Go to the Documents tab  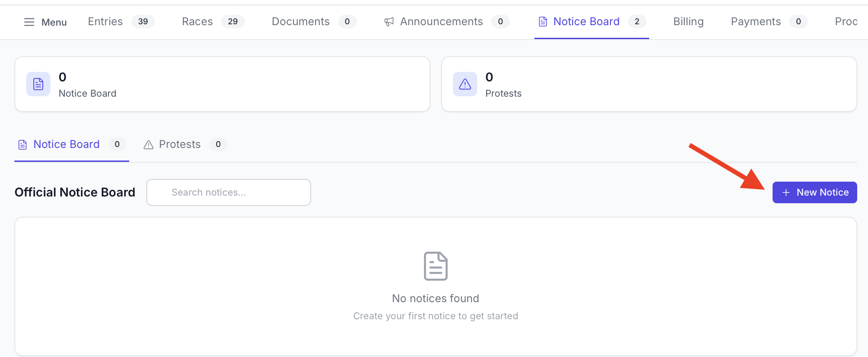point(300,22)
